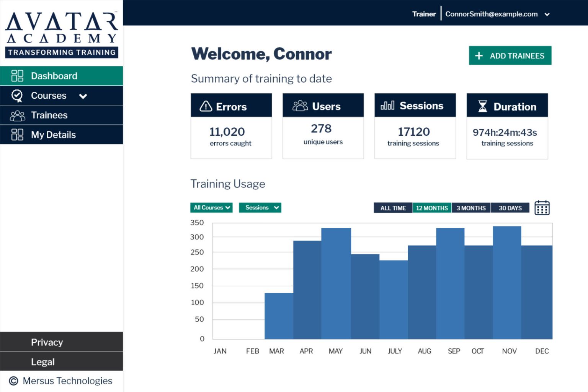
Task: Open the All Courses filter dropdown
Action: point(211,208)
